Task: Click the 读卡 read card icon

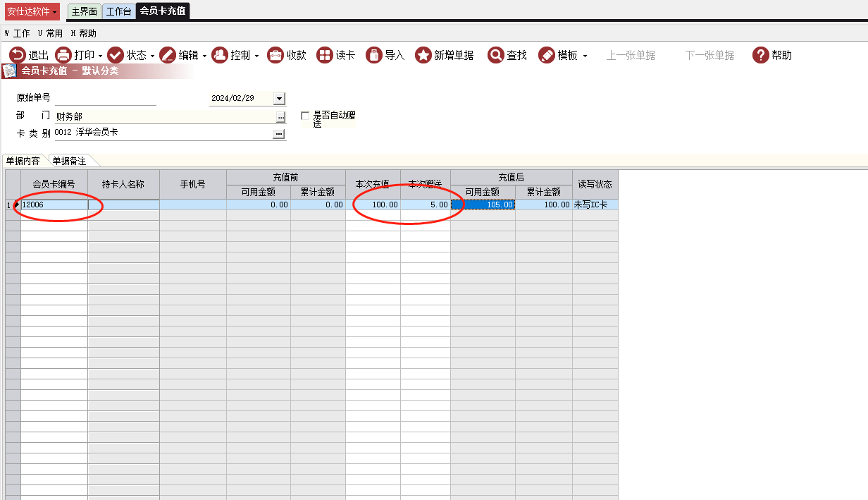Action: click(325, 55)
